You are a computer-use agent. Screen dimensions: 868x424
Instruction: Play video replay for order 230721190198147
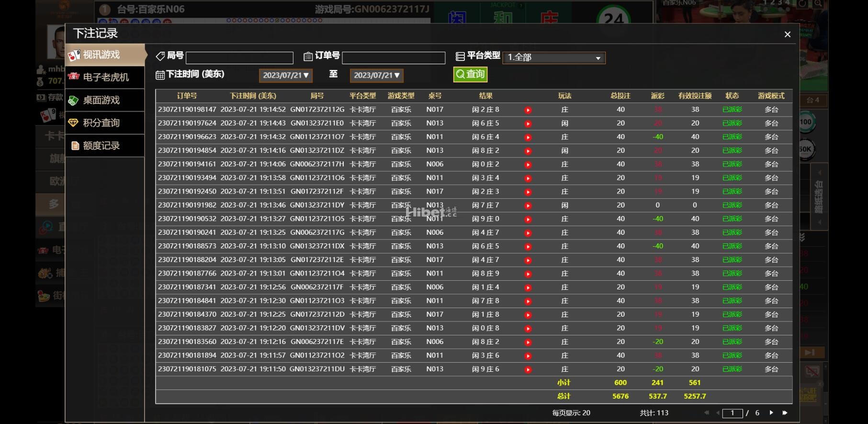[528, 110]
